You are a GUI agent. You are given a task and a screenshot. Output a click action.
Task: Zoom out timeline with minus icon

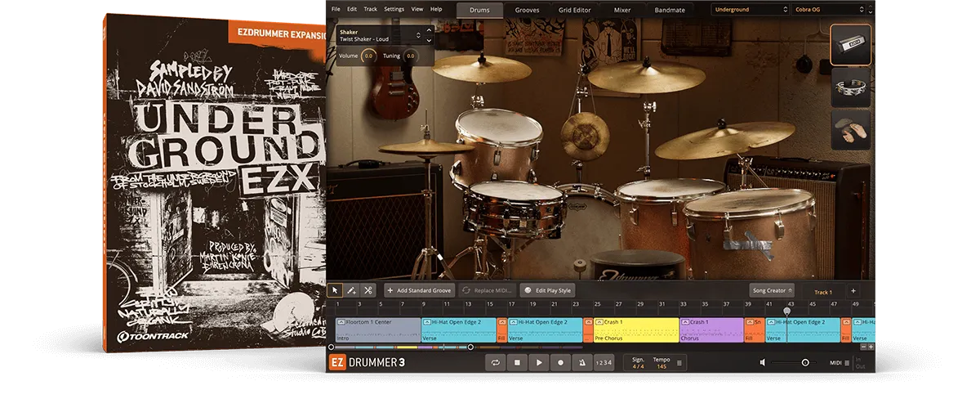(x=863, y=347)
